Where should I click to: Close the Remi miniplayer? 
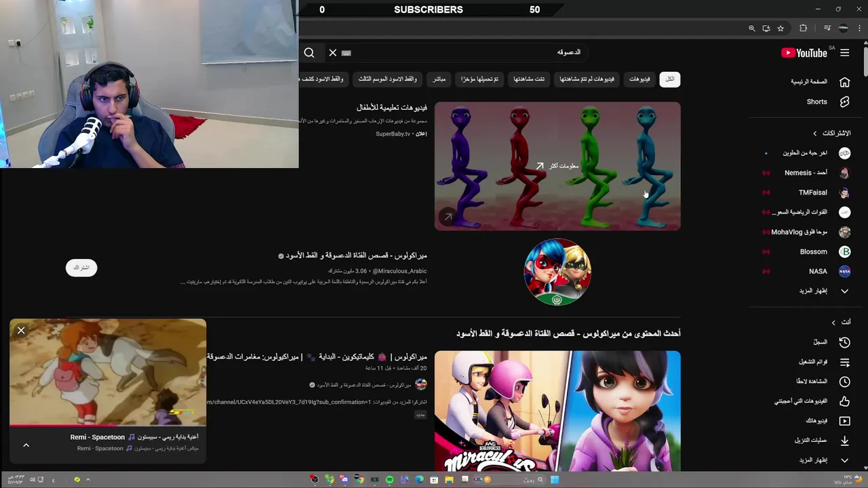pyautogui.click(x=21, y=331)
